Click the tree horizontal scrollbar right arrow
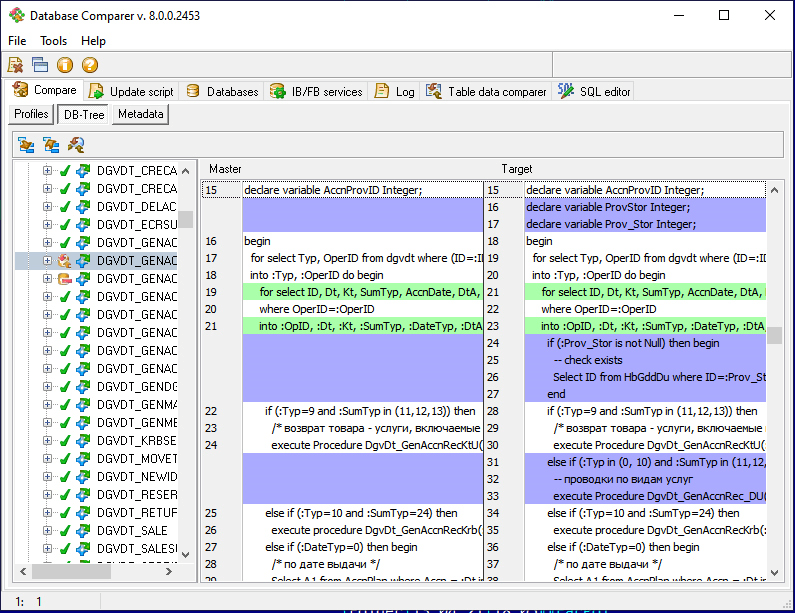 tap(169, 571)
